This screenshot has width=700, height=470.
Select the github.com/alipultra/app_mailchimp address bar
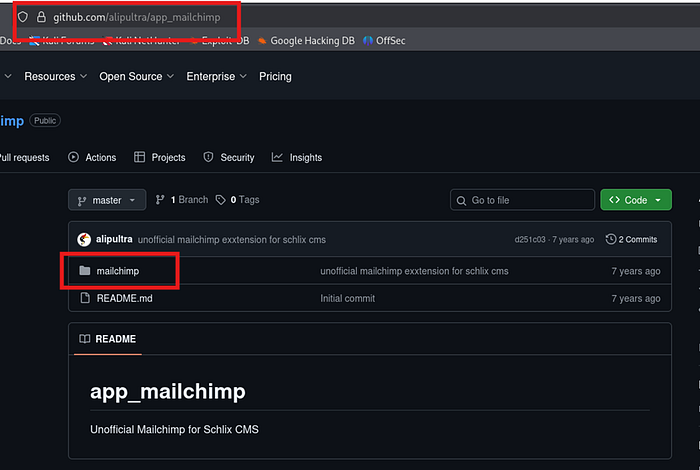(x=137, y=17)
